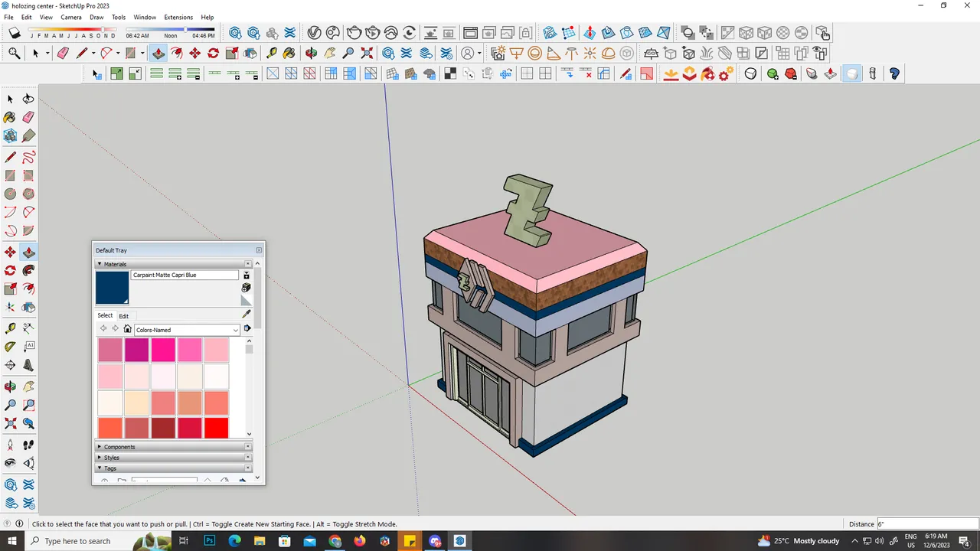
Task: Pick the Pie tool in the left toolbar
Action: (28, 230)
